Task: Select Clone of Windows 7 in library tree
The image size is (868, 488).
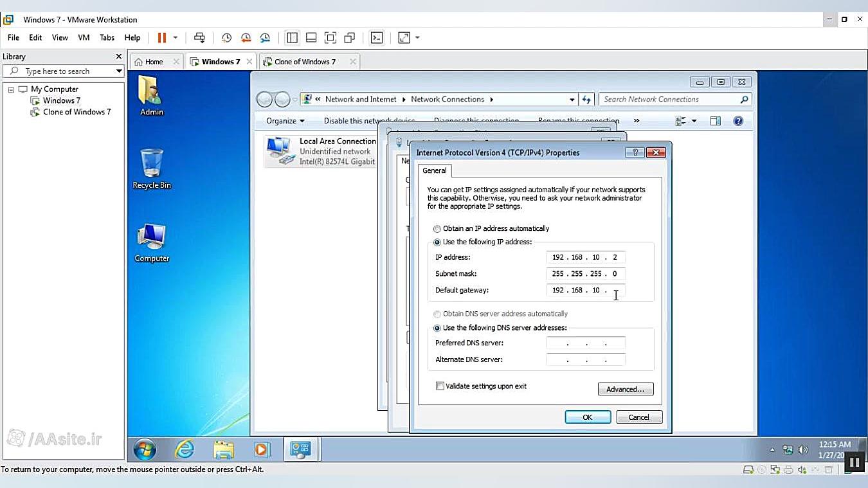Action: coord(77,112)
